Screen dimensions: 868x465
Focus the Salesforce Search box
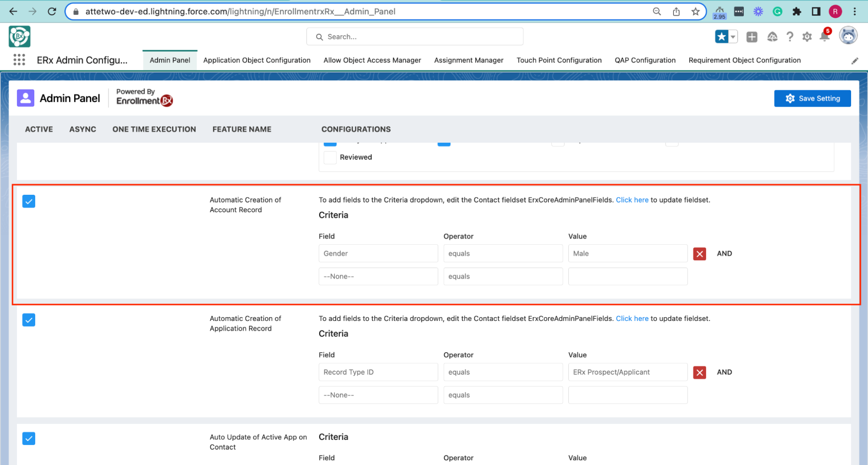point(415,37)
